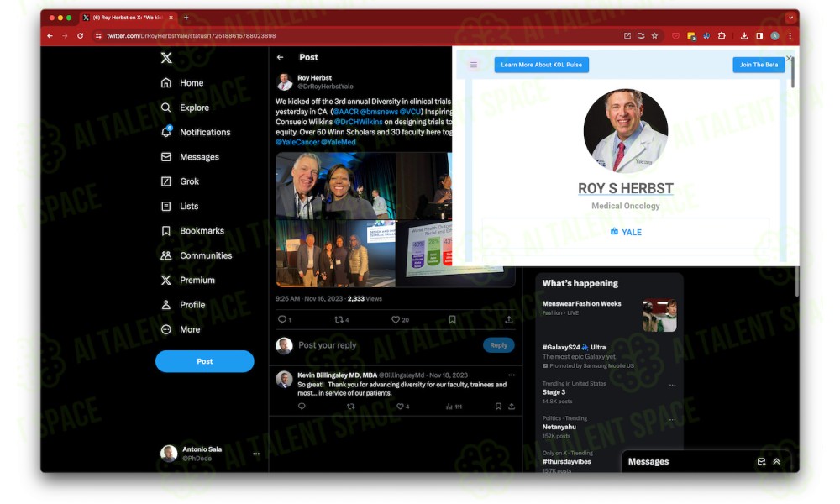Screen dimensions: 840x504
Task: Open the KOL Pulse hamburger menu
Action: point(474,65)
